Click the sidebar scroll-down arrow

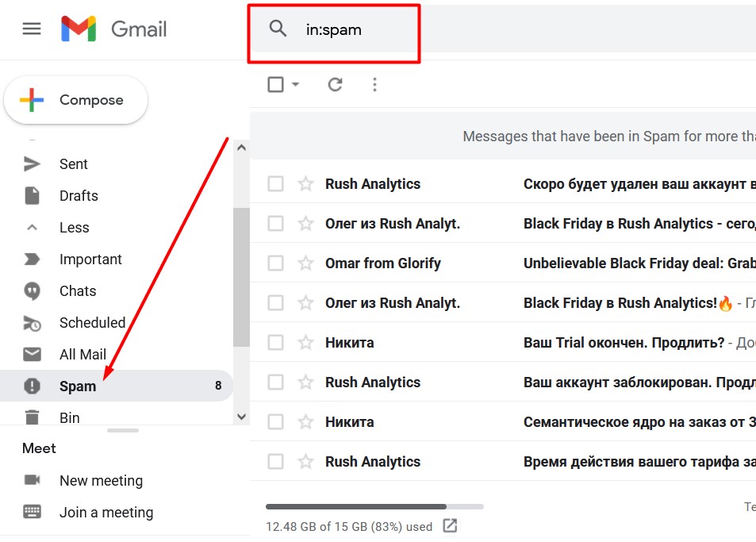(x=241, y=417)
